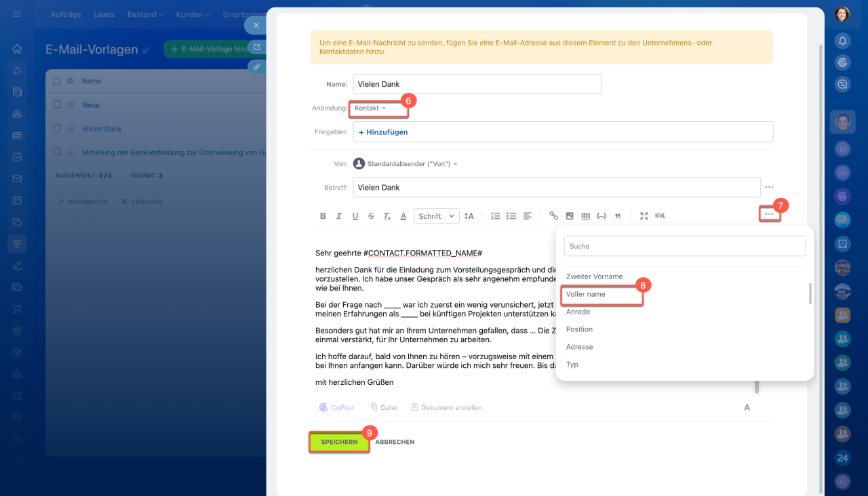
Task: Insert a hyperlink in the editor
Action: click(553, 216)
